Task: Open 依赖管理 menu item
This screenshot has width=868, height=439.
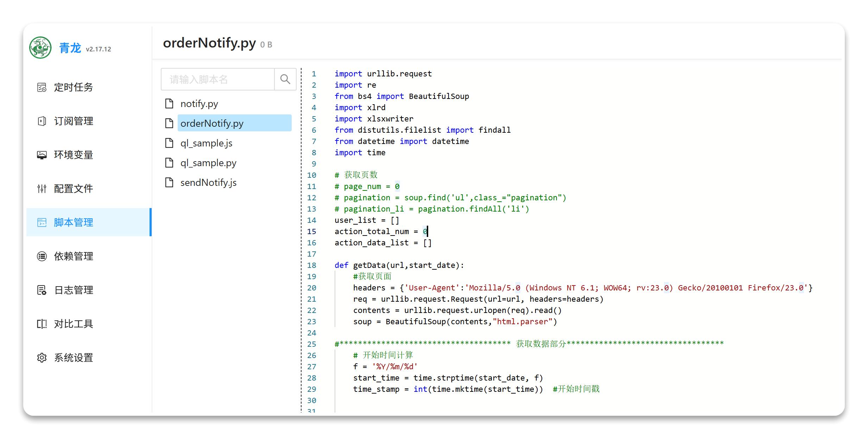Action: pos(89,256)
